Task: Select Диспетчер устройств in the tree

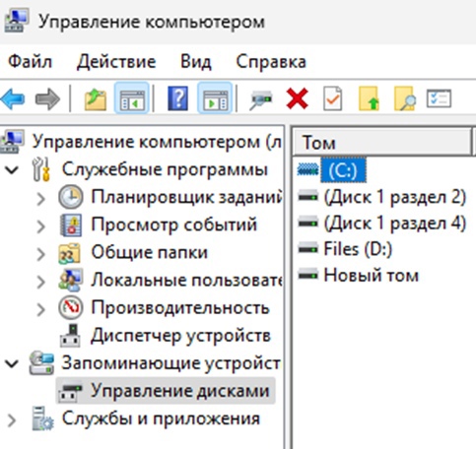Action: coord(180,336)
